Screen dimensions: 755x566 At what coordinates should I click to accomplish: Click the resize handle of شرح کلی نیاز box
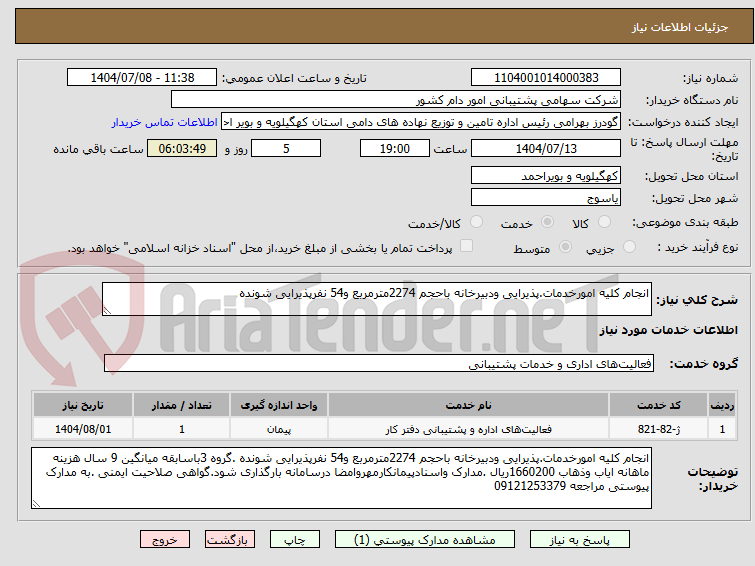click(107, 311)
